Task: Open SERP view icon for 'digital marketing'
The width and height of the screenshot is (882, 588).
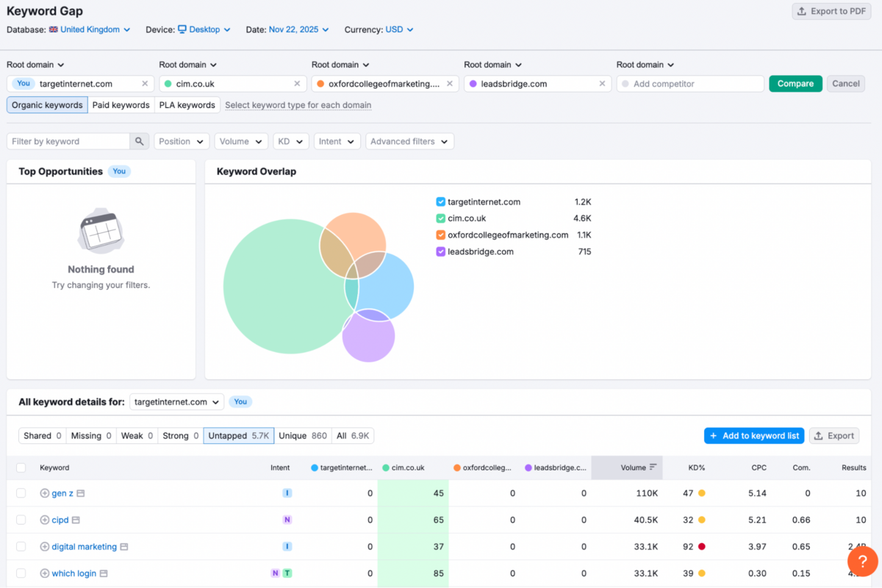Action: pyautogui.click(x=124, y=547)
